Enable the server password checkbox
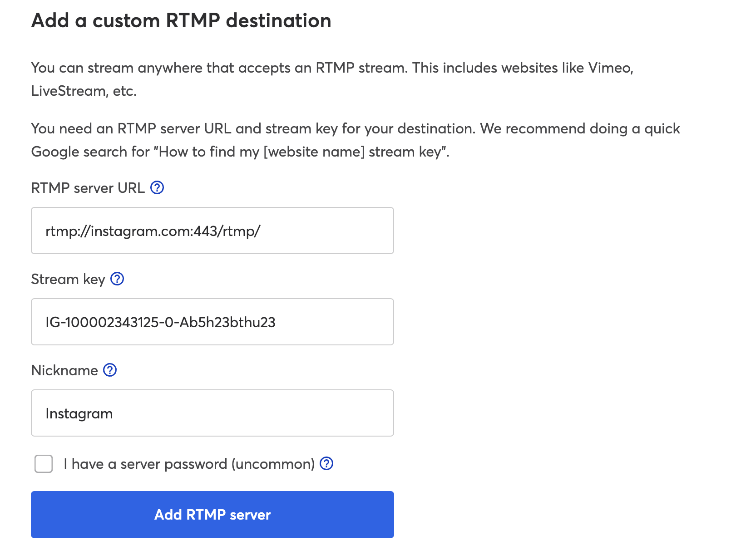 [x=44, y=464]
